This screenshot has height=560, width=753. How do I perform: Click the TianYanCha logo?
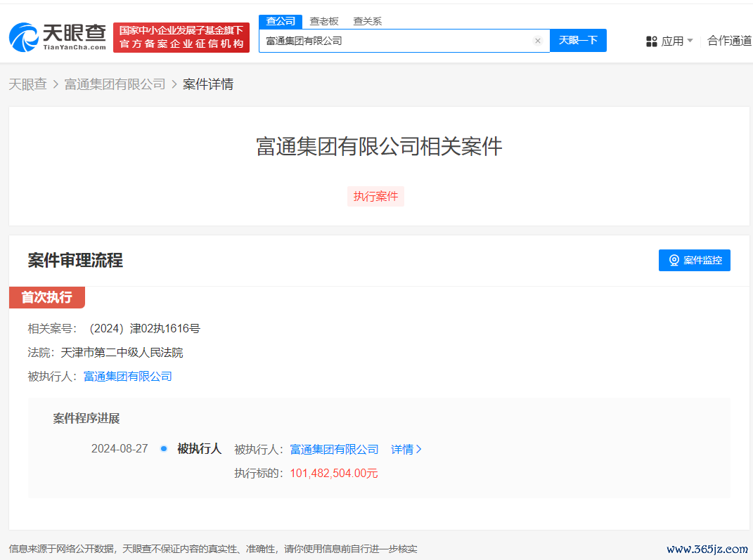point(57,37)
